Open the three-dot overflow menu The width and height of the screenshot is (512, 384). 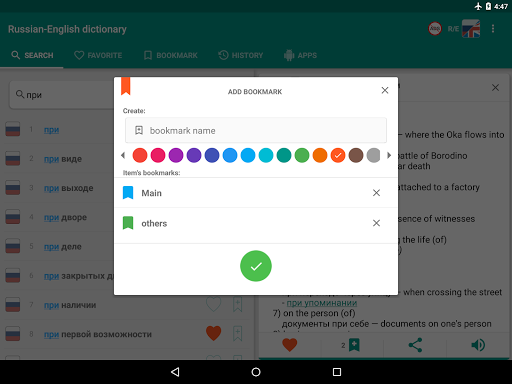point(493,29)
